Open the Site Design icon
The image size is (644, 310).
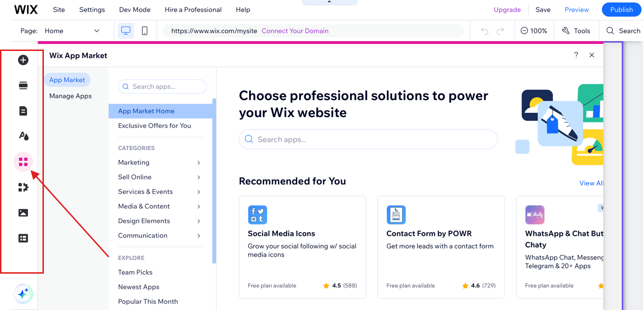pos(23,136)
